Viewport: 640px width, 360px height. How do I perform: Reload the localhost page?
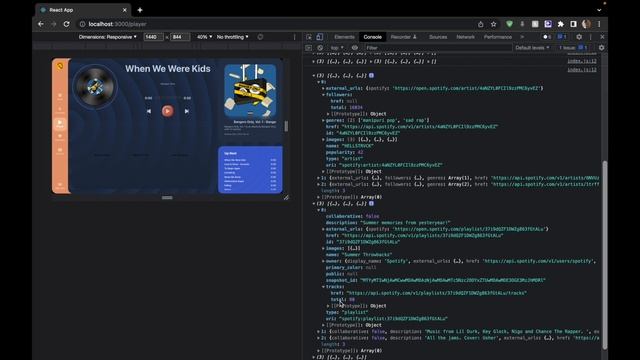coord(67,24)
